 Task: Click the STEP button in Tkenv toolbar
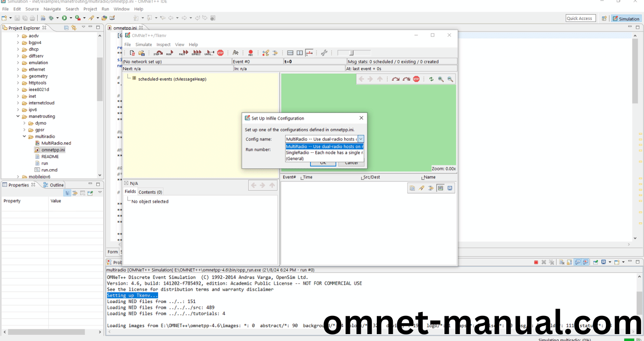click(x=158, y=53)
